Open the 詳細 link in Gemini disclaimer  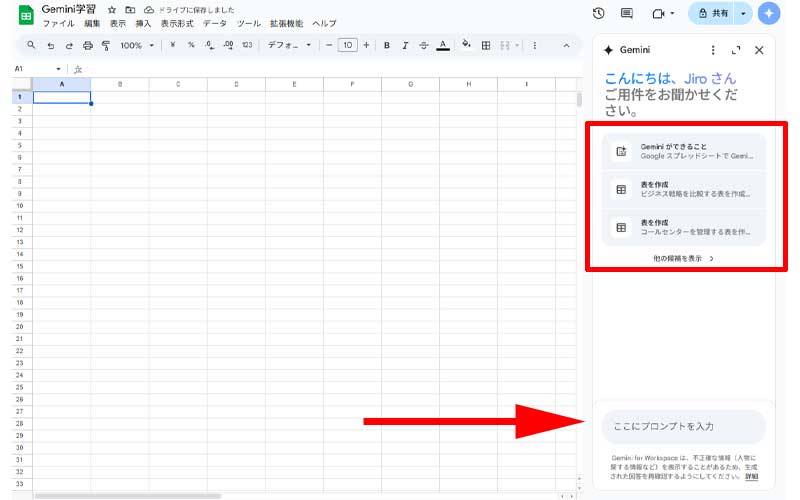pyautogui.click(x=752, y=477)
